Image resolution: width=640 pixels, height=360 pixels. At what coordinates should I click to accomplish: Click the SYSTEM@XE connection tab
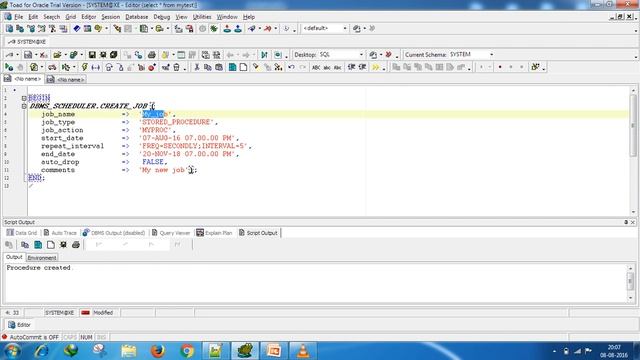[x=27, y=42]
